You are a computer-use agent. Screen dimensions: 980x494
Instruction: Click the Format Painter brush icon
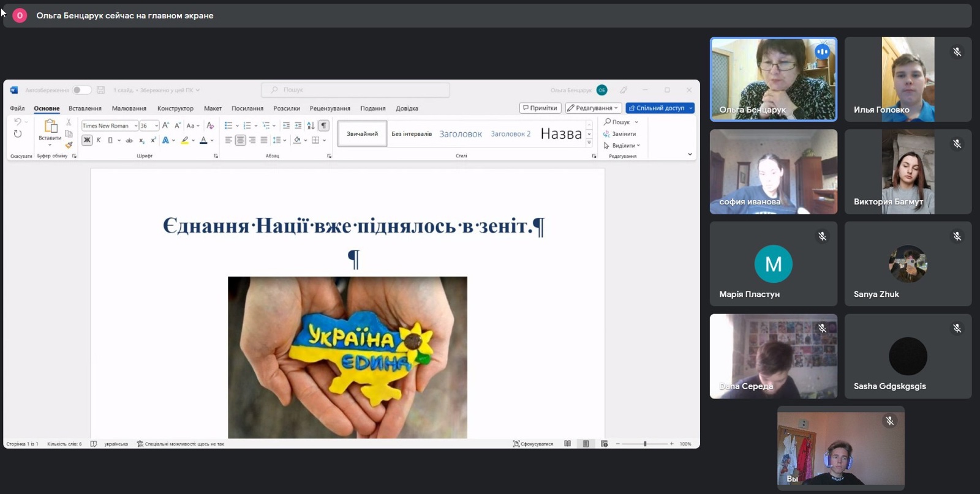[69, 145]
